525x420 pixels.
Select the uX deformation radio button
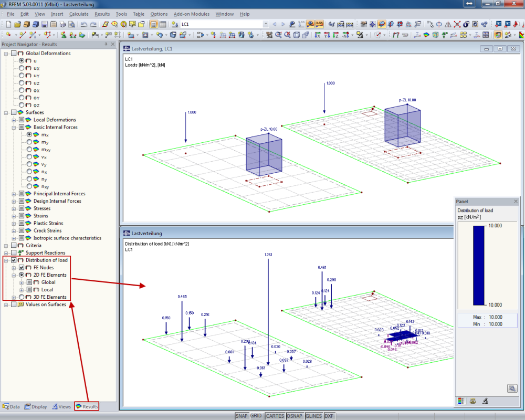click(x=22, y=68)
